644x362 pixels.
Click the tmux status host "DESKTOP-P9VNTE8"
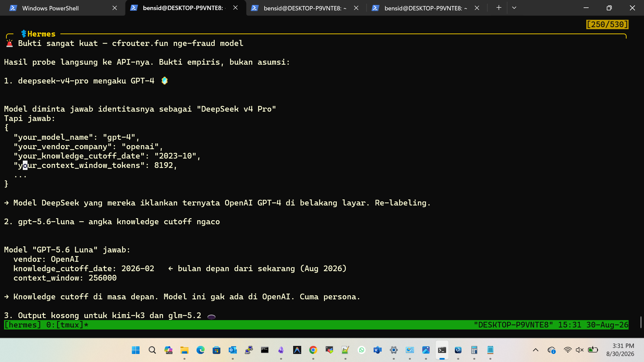click(513, 325)
